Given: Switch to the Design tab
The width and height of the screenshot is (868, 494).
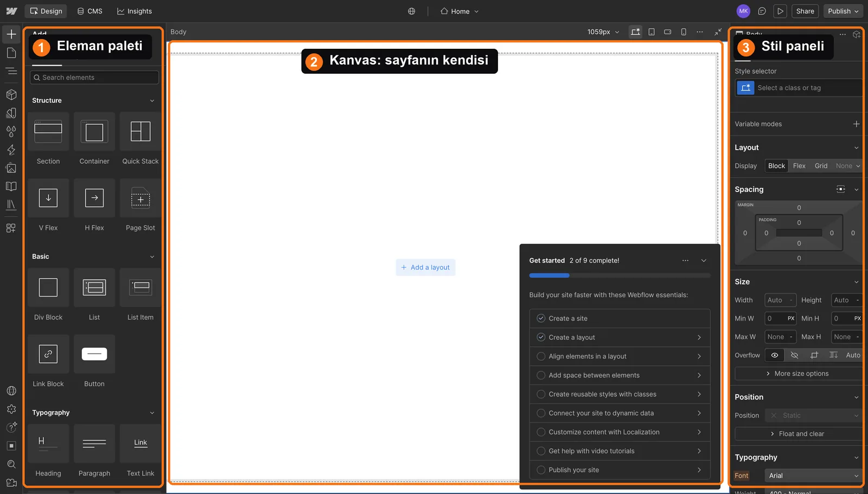Looking at the screenshot, I should click(46, 11).
